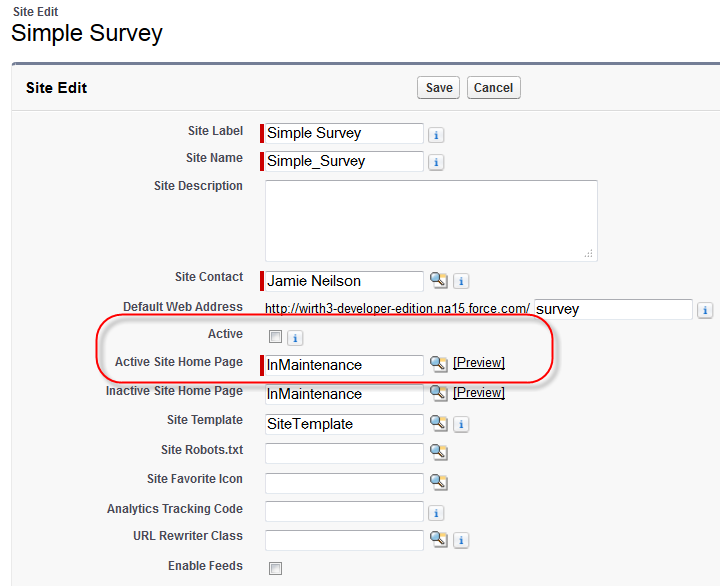Viewport: 720px width, 586px height.
Task: Click the Save button
Action: (x=439, y=88)
